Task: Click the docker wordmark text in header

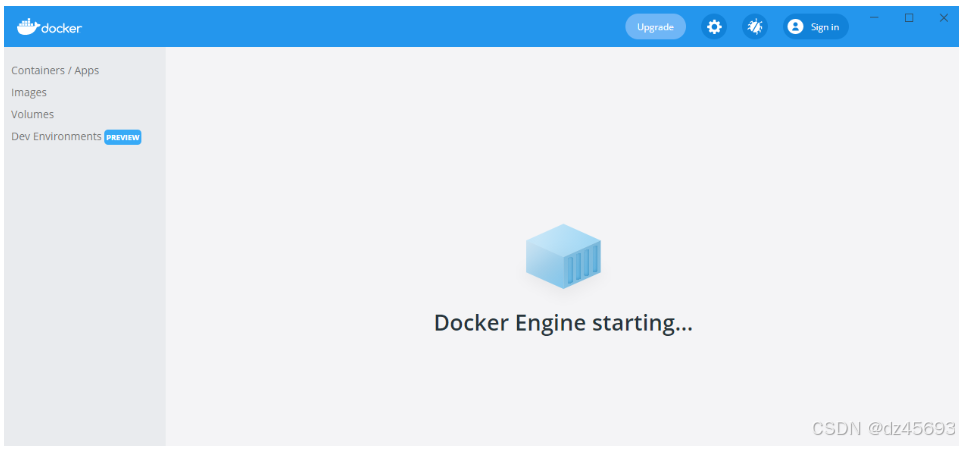Action: click(62, 28)
